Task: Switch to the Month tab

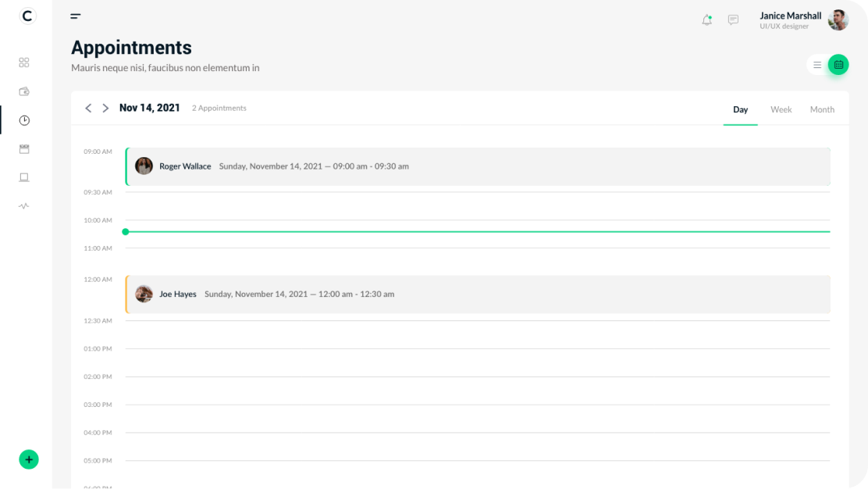Action: (x=822, y=110)
